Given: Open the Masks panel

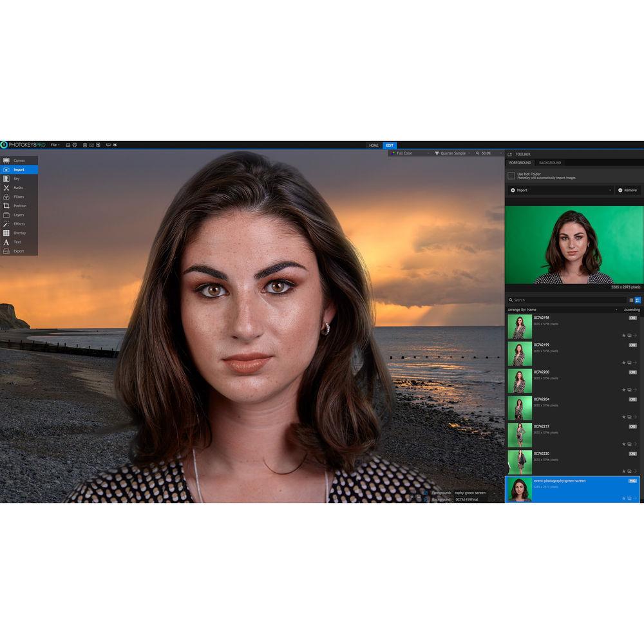Looking at the screenshot, I should tap(17, 187).
